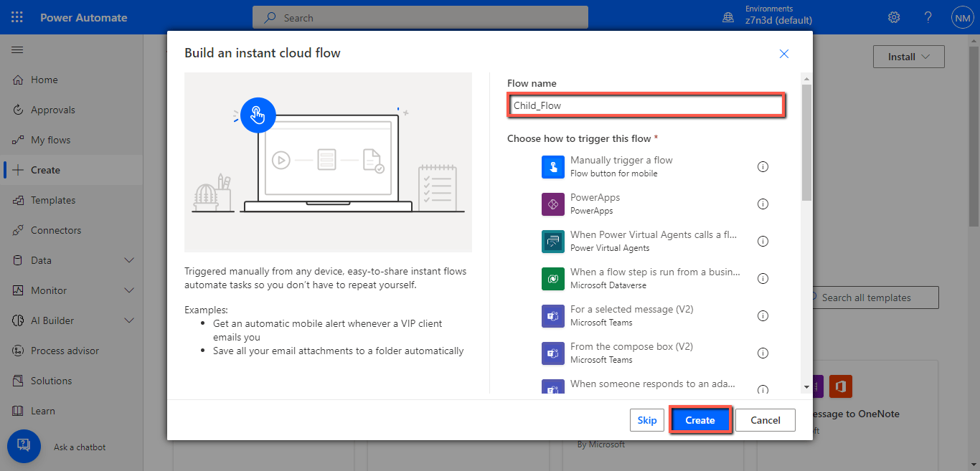Show info for Power Virtual Agents trigger
This screenshot has width=980, height=471.
(763, 241)
